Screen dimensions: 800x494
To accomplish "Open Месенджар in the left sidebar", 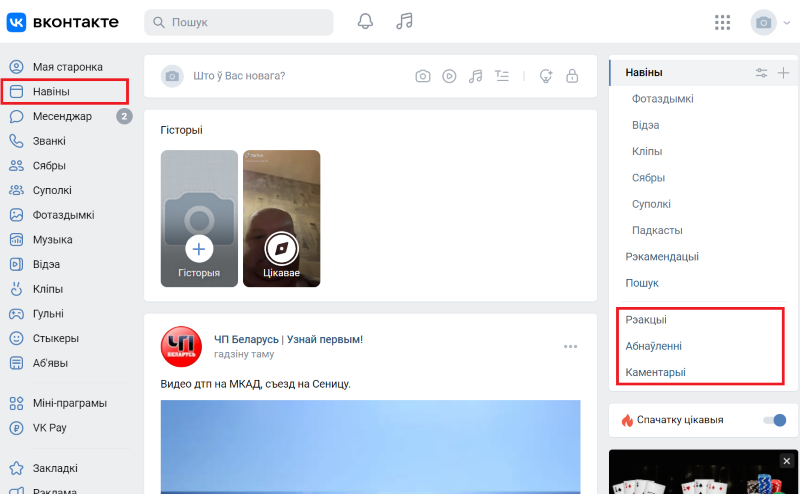I will pos(62,116).
